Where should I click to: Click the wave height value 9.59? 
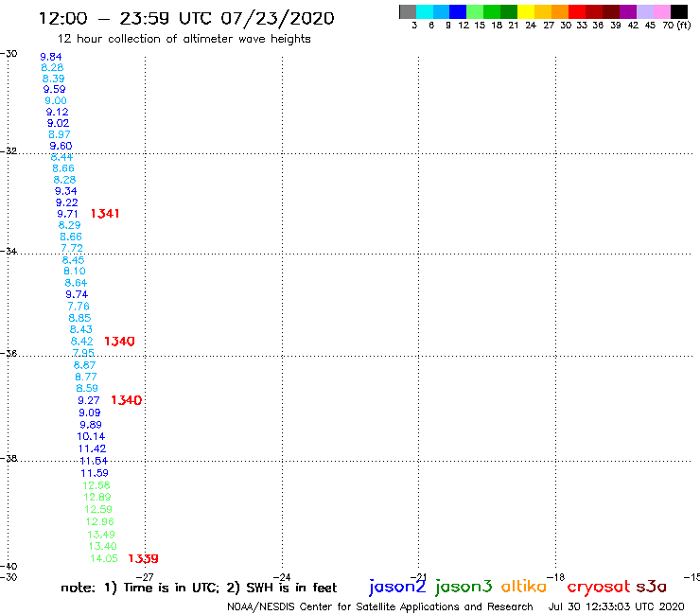(x=55, y=89)
